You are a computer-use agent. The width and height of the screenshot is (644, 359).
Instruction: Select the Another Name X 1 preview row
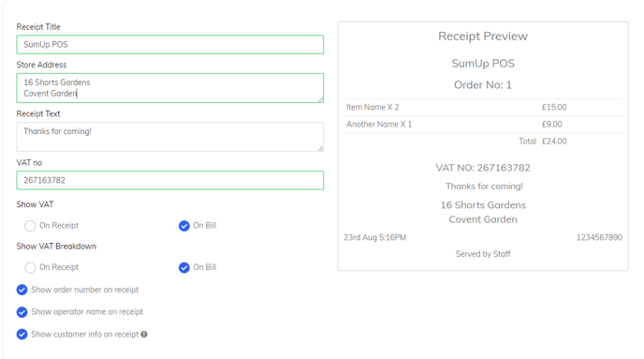coord(483,124)
